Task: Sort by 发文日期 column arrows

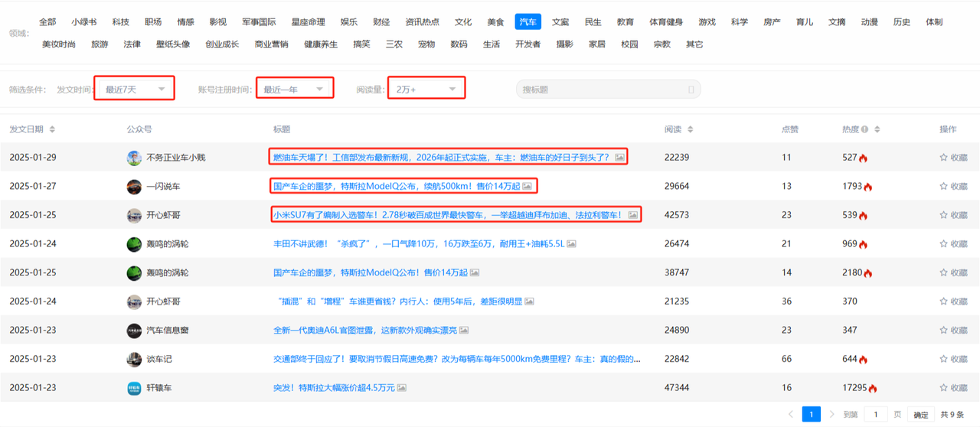Action: point(52,129)
